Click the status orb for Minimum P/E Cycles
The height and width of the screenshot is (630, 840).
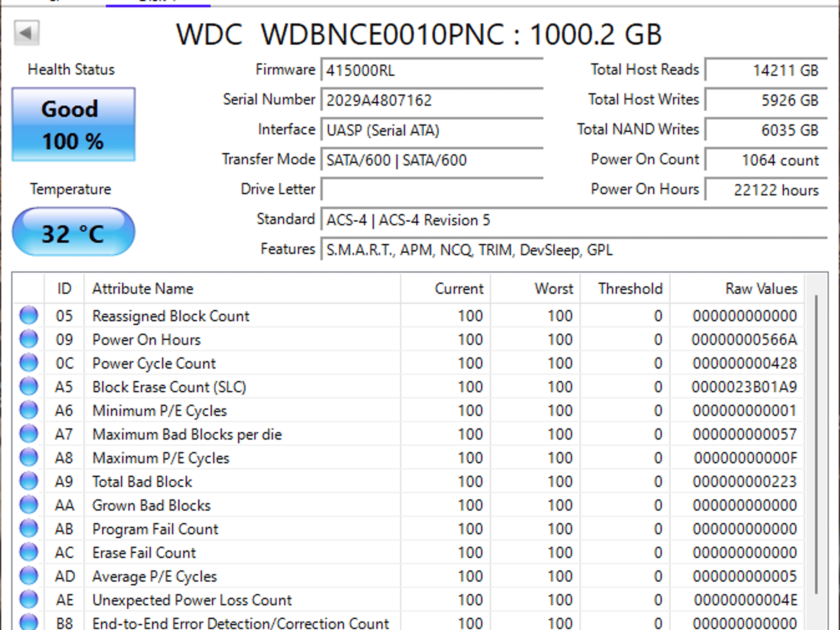[29, 410]
